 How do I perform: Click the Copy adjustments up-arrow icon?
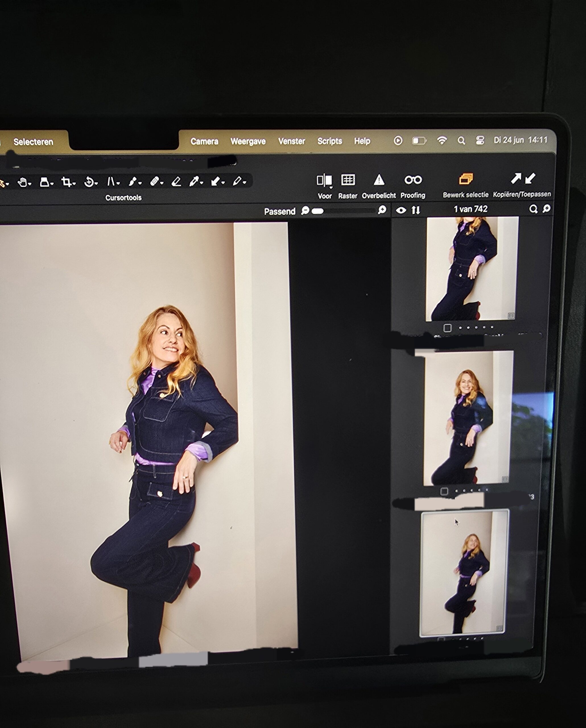[x=516, y=178]
